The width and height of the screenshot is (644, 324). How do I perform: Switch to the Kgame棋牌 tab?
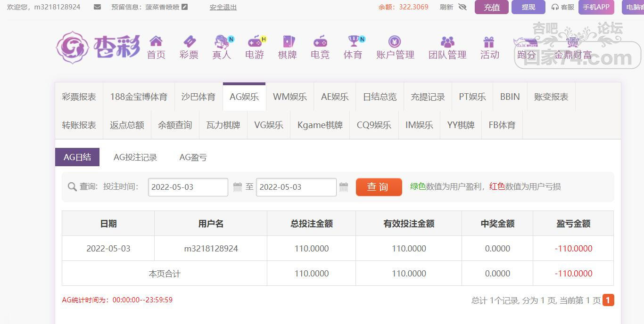(x=320, y=125)
